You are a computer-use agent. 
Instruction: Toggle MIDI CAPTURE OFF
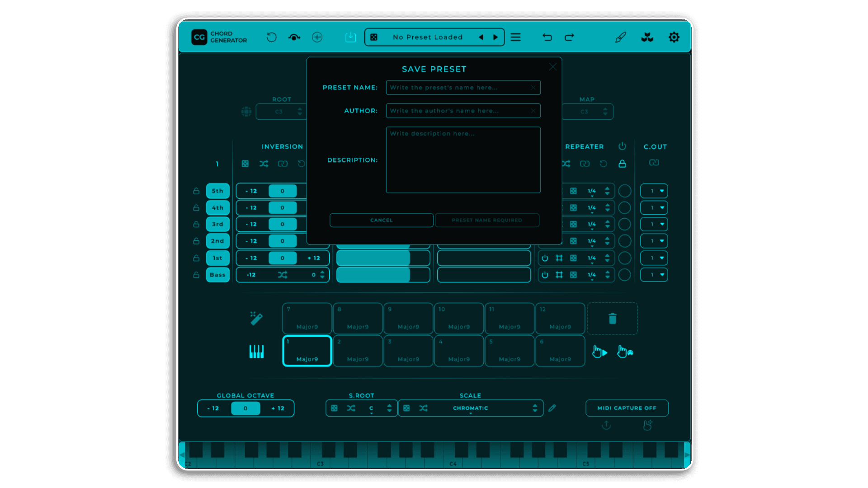[x=627, y=408]
